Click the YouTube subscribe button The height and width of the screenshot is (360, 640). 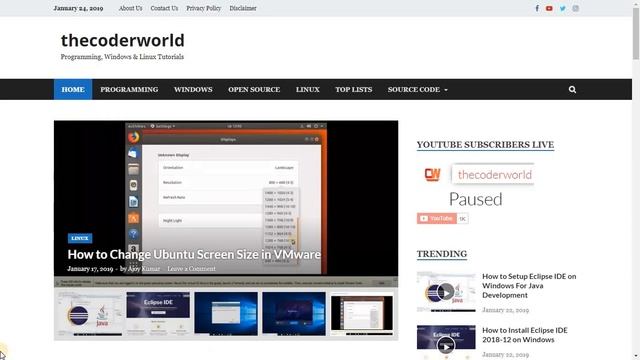436,218
